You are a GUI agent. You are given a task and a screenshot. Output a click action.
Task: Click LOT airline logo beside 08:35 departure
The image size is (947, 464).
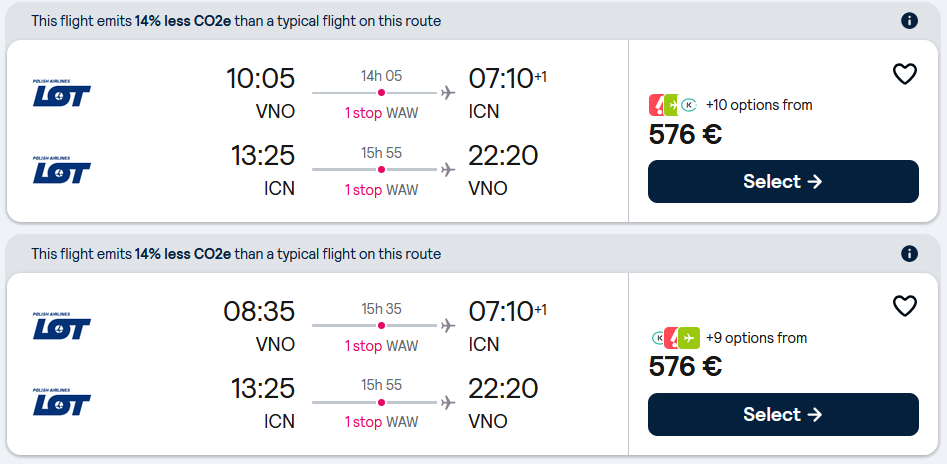coord(62,325)
